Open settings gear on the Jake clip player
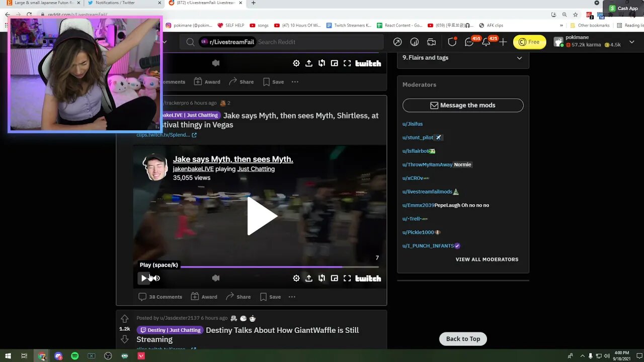 pos(296,278)
